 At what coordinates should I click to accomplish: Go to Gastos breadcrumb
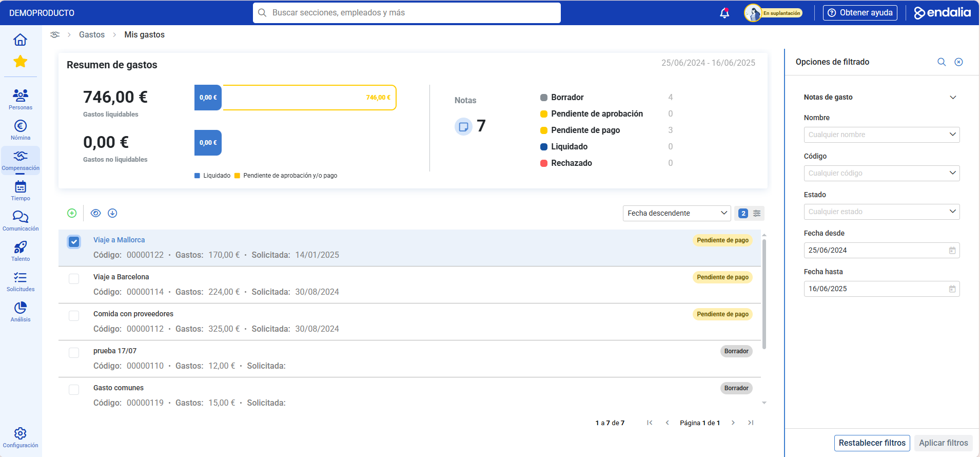point(92,34)
